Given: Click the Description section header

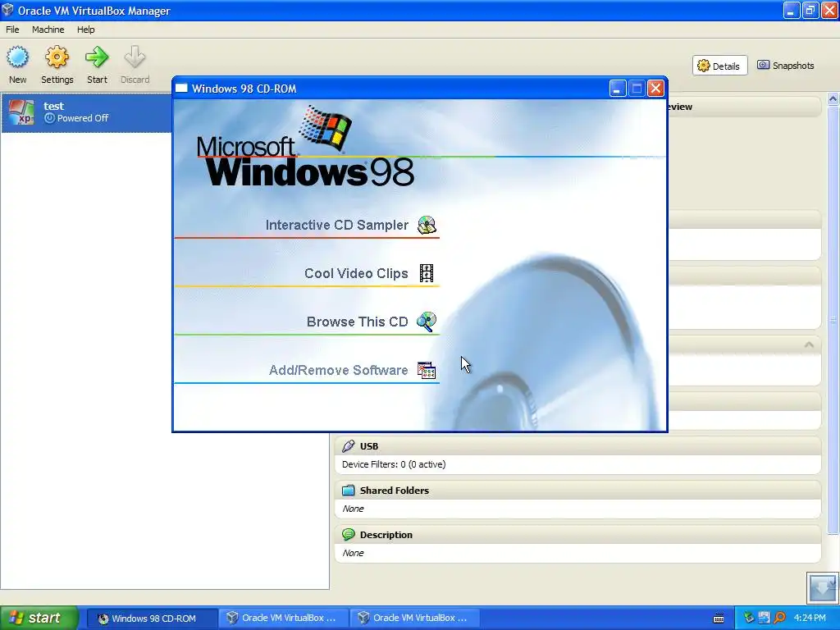Looking at the screenshot, I should 578,535.
